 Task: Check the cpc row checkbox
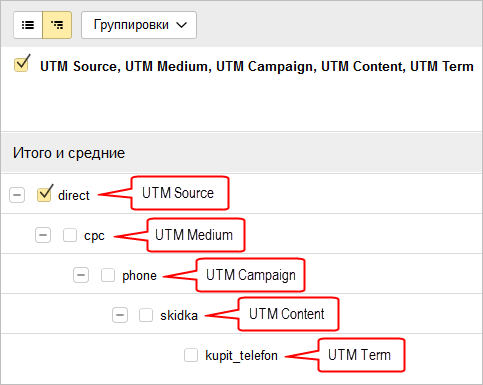click(x=70, y=235)
